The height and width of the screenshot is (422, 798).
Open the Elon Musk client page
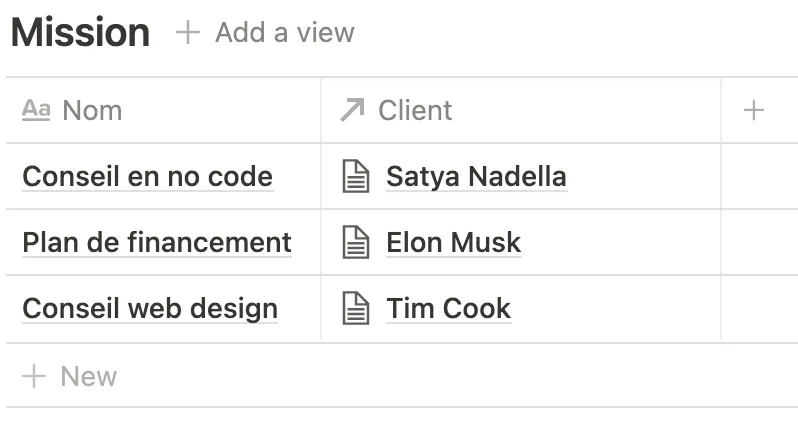click(x=453, y=242)
